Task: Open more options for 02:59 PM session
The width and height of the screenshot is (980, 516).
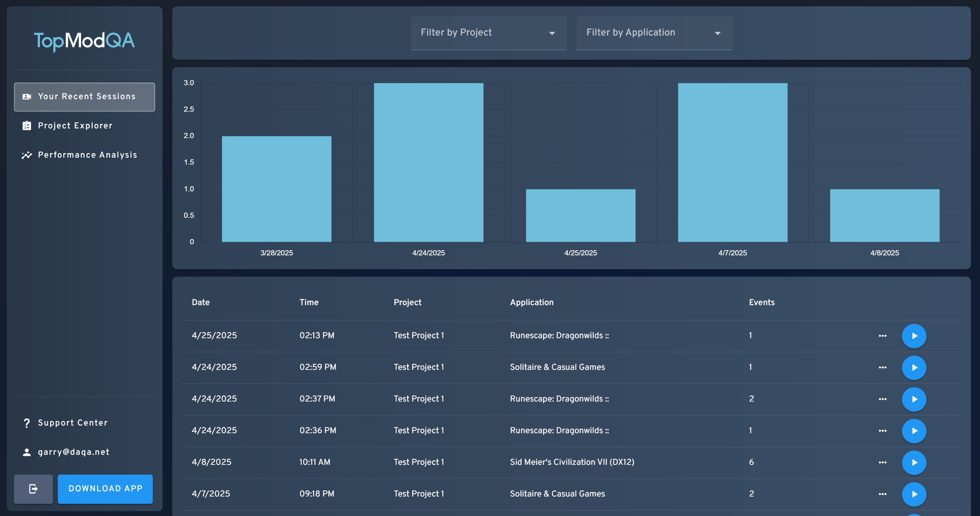Action: [882, 367]
